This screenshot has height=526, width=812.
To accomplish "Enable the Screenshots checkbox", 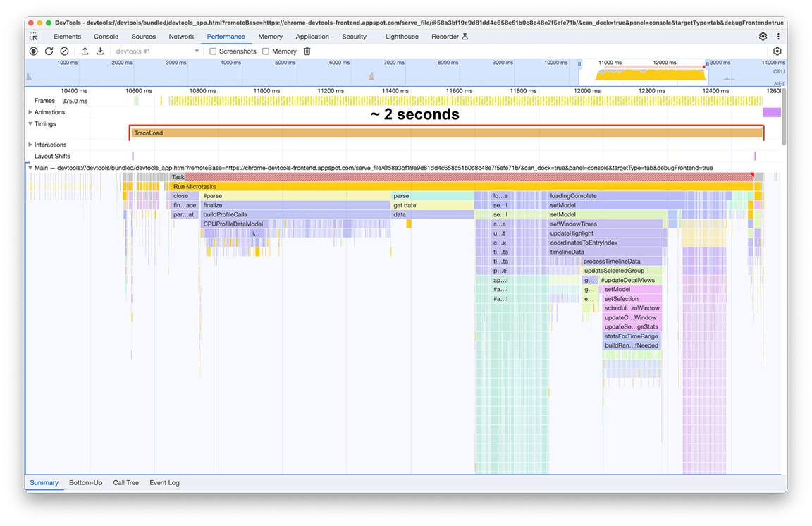I will pos(213,51).
